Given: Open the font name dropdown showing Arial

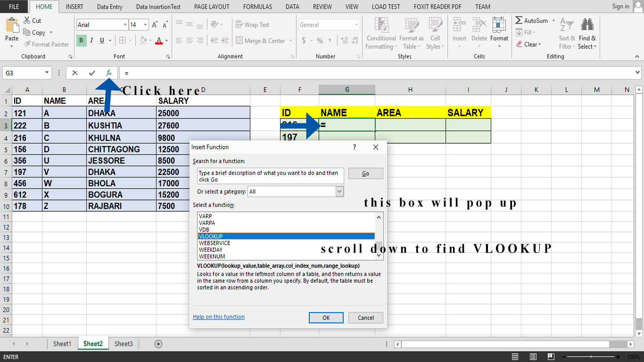Looking at the screenshot, I should point(124,25).
